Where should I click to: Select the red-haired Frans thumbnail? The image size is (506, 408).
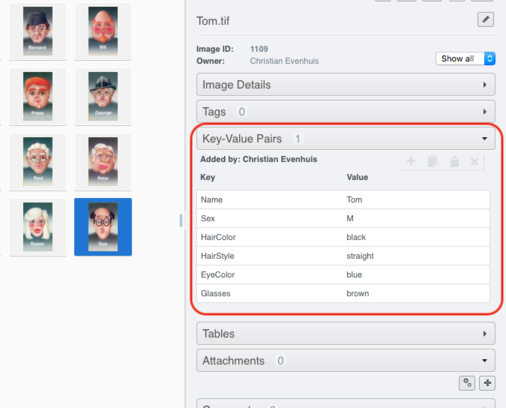point(38,96)
